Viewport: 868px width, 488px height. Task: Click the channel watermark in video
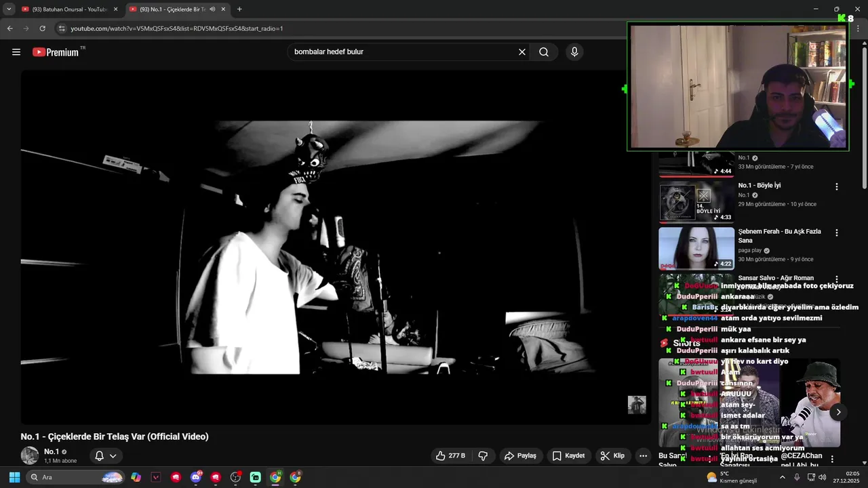[x=637, y=405]
